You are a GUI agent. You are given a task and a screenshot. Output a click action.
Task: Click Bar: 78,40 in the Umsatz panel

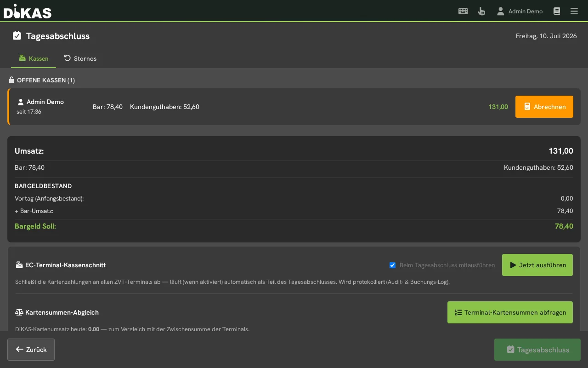click(x=29, y=168)
